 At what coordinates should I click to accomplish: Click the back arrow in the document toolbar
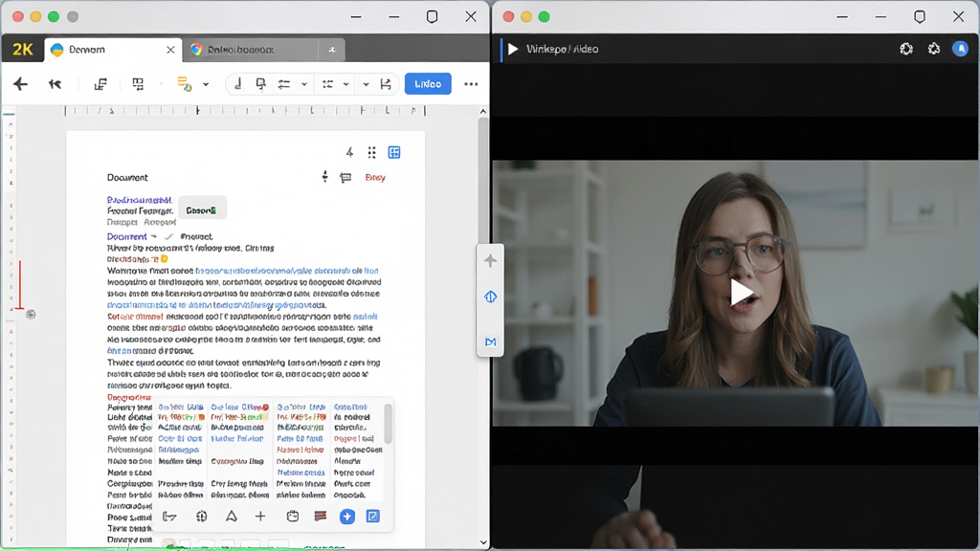tap(21, 84)
